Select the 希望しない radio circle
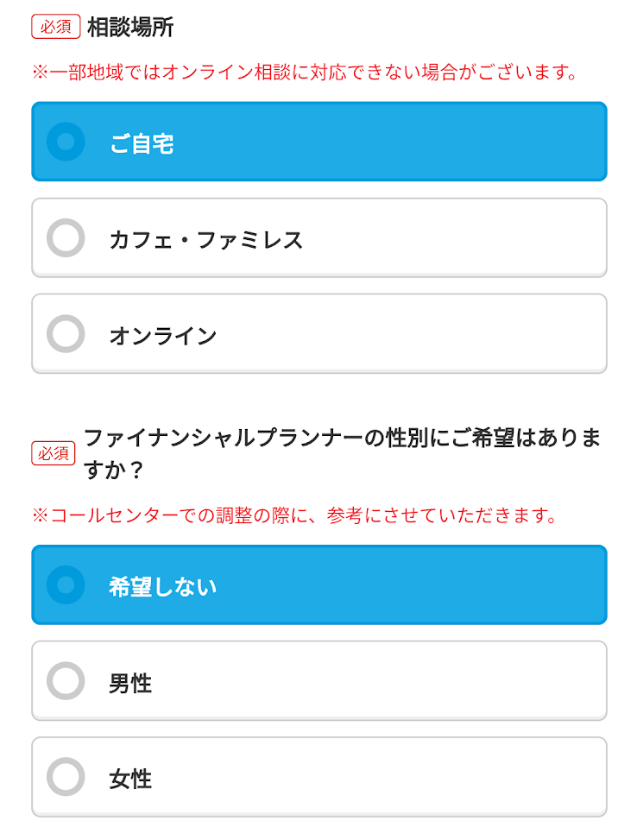The height and width of the screenshot is (840, 637). (x=66, y=584)
